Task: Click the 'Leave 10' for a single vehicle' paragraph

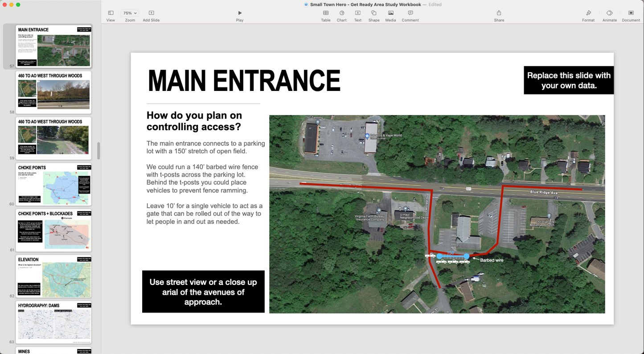Action: [x=205, y=214]
